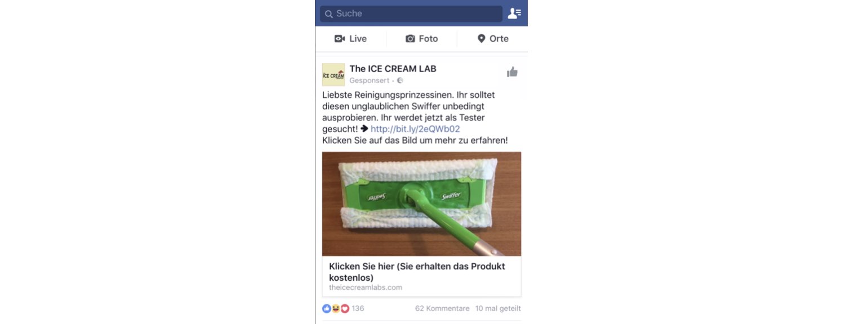Click the Foto camera icon

411,39
